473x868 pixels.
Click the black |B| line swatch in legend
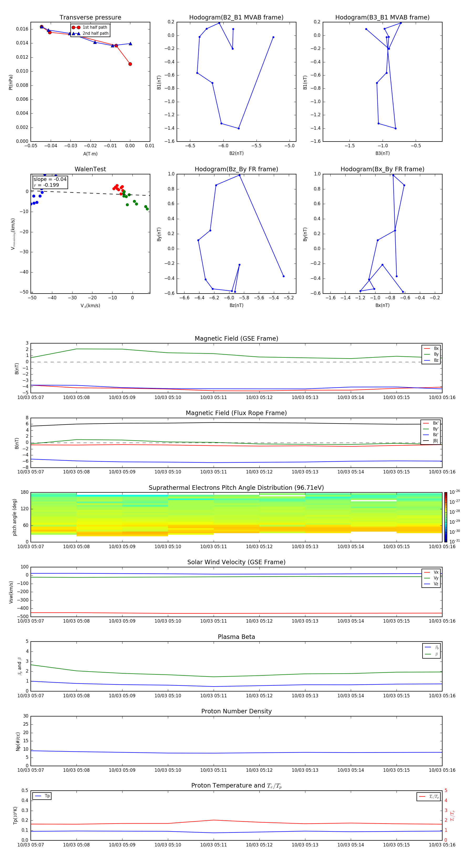pyautogui.click(x=426, y=441)
